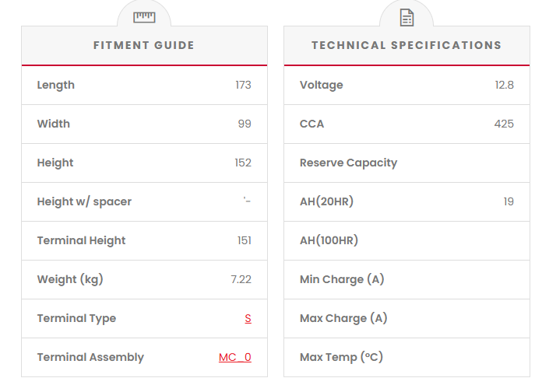Click the Reserve Capacity label

pyautogui.click(x=348, y=163)
